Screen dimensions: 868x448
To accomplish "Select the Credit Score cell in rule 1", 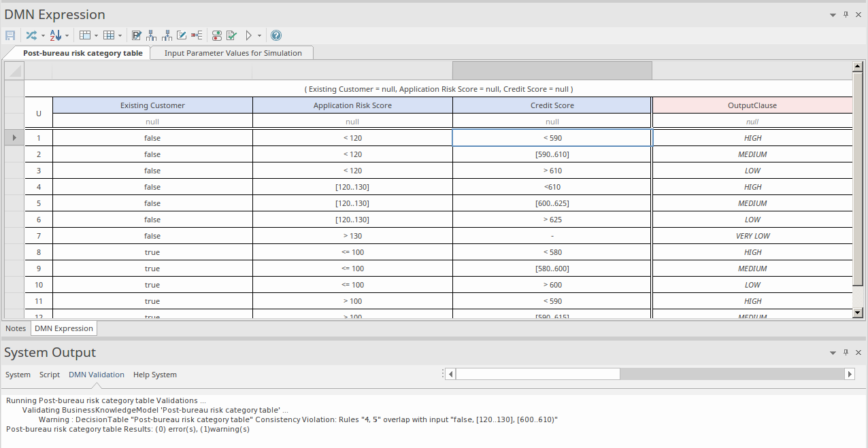I will [x=552, y=138].
